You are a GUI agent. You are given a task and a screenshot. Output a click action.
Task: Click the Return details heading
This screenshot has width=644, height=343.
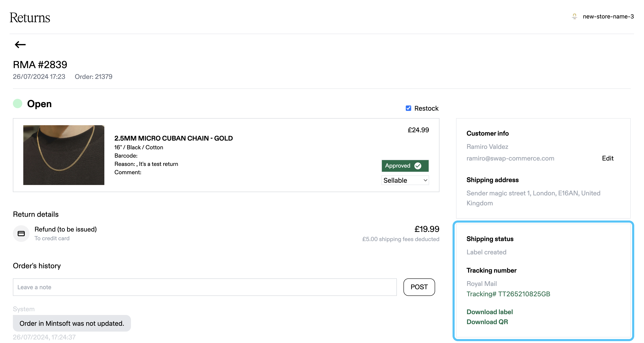36,214
